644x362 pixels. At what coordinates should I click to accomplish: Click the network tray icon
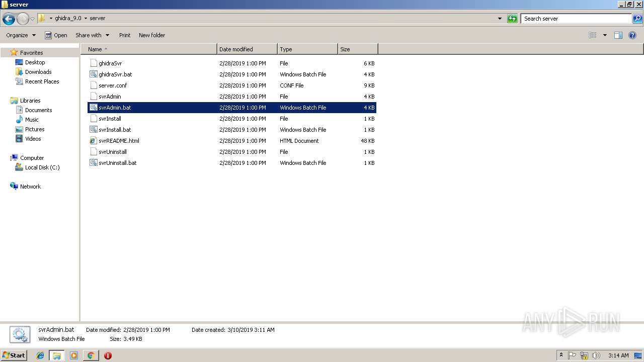coord(584,355)
